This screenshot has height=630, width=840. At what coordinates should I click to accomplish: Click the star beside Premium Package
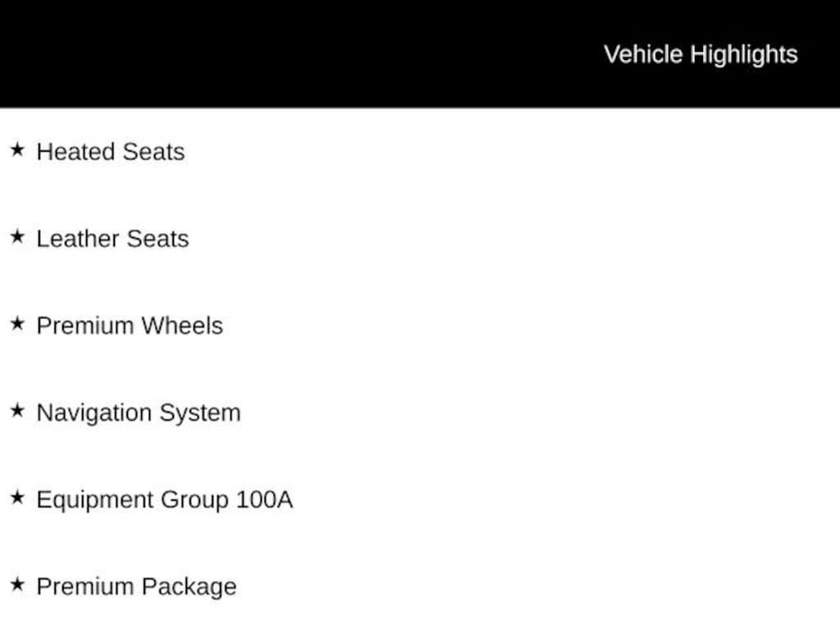click(17, 585)
